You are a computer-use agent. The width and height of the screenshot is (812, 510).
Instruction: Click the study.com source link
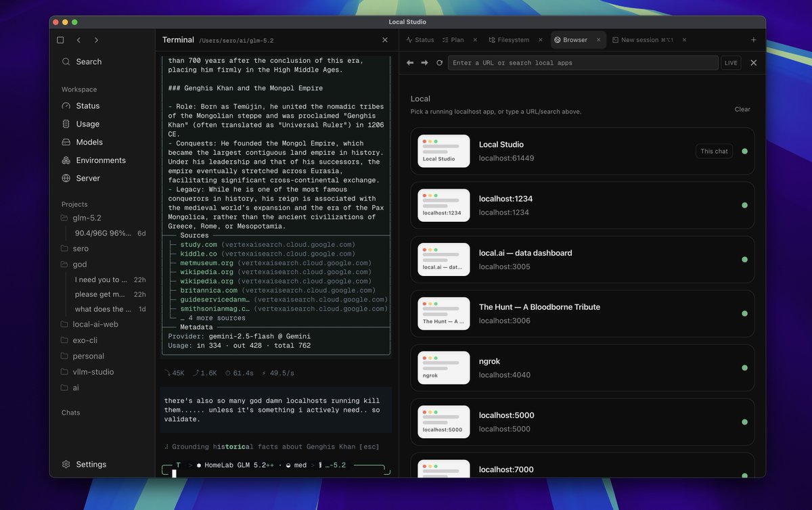pos(198,244)
